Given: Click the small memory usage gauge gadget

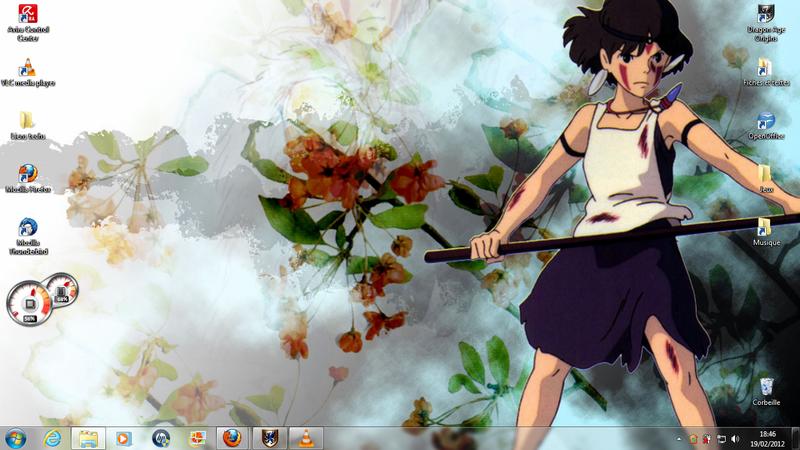Looking at the screenshot, I should click(x=61, y=290).
